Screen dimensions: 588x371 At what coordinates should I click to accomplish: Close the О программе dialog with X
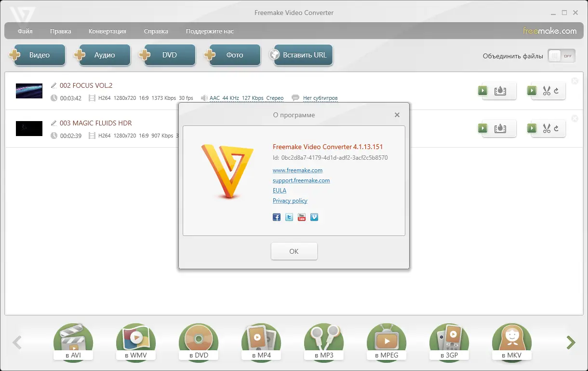coord(397,115)
